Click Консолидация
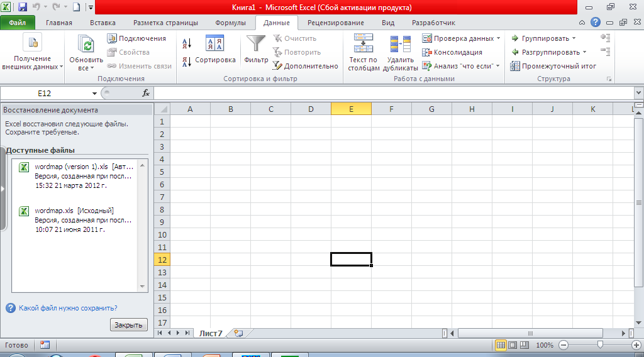Screen dimensions: 644x357 (452, 52)
